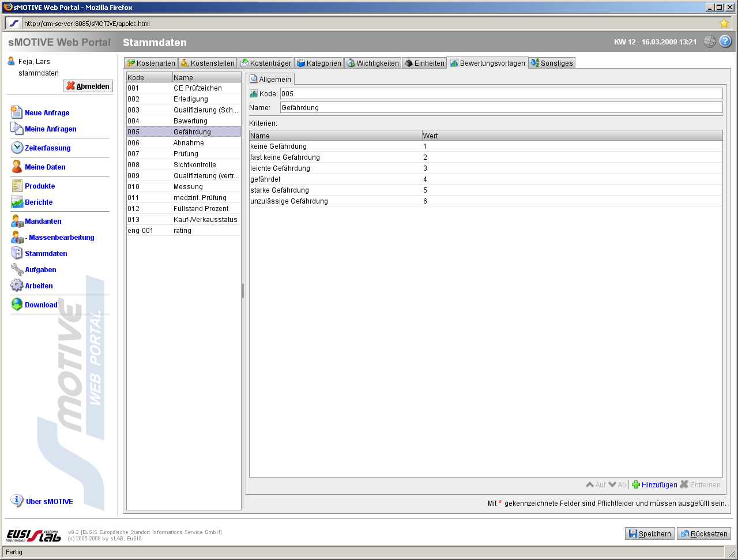Select criterion unzulässige Gefährdung

click(x=486, y=201)
